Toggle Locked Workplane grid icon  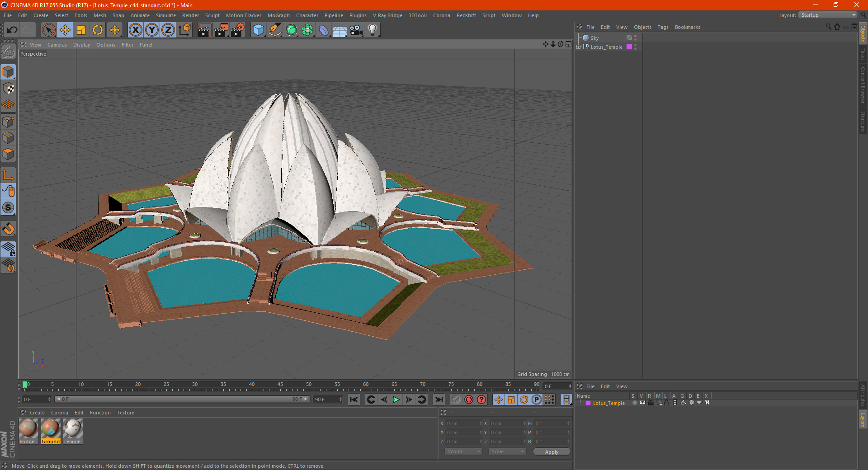click(8, 249)
